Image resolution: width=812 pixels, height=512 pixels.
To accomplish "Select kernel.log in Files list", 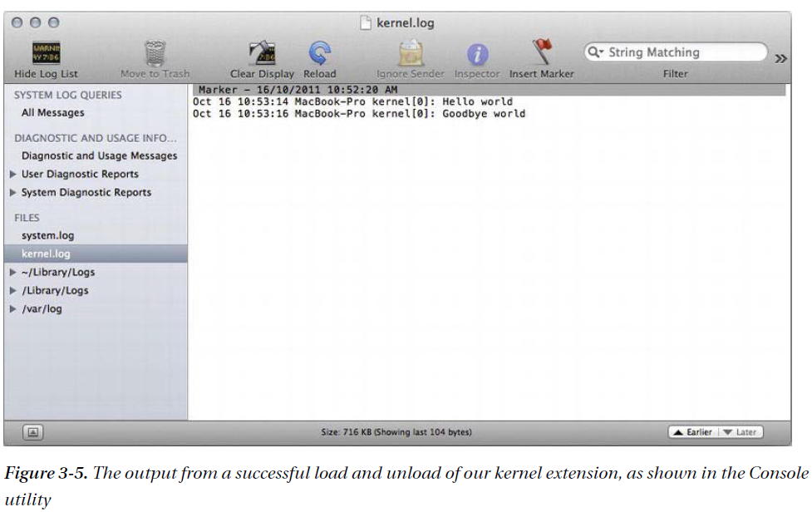I will [96, 254].
